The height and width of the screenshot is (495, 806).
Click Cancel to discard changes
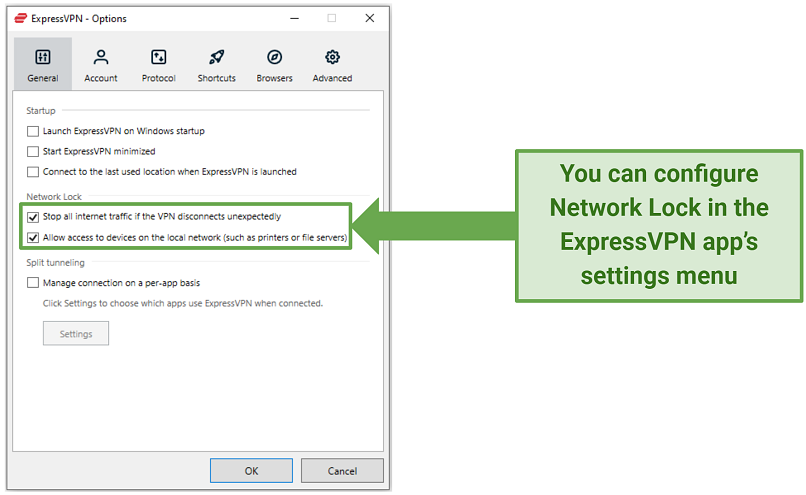pos(342,470)
